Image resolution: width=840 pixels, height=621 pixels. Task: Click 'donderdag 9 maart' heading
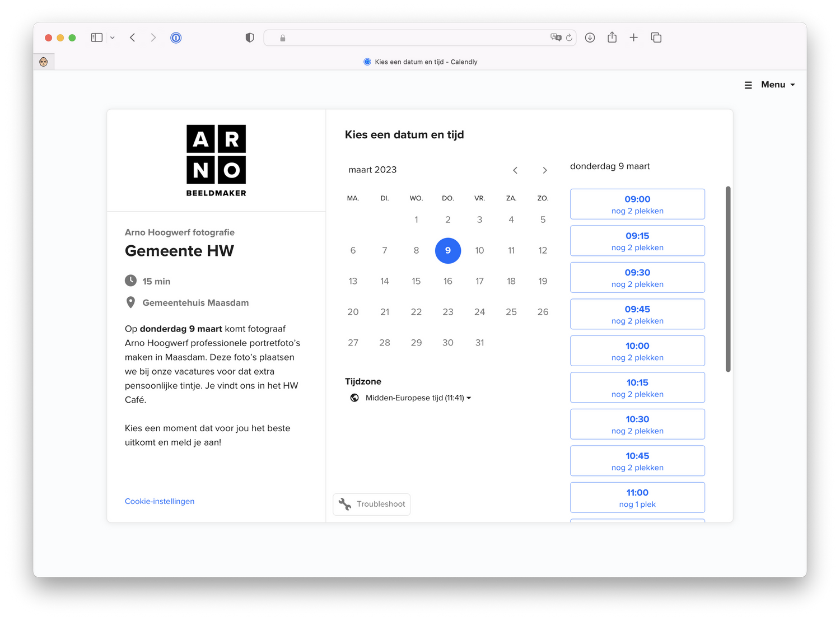(610, 166)
